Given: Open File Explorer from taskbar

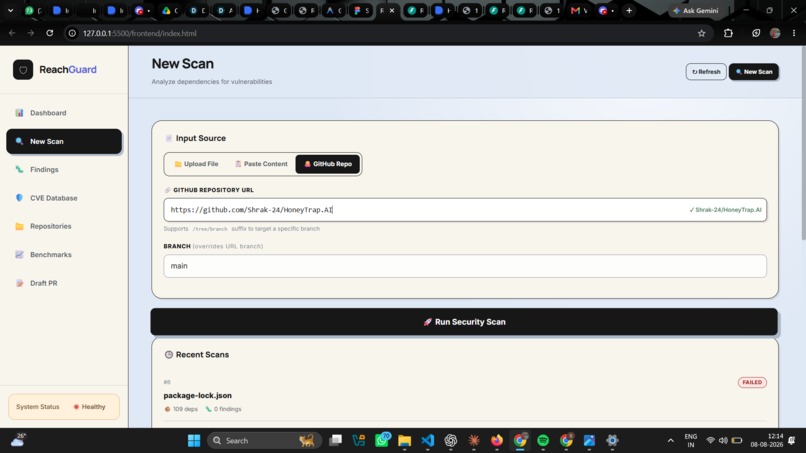Looking at the screenshot, I should point(405,441).
